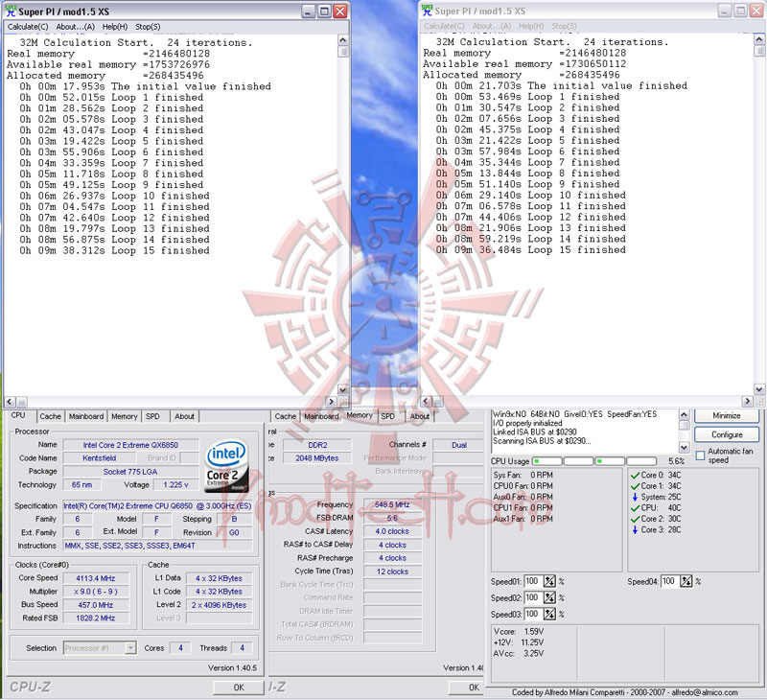Click scroll up arrow in right Super PI window

(759, 39)
